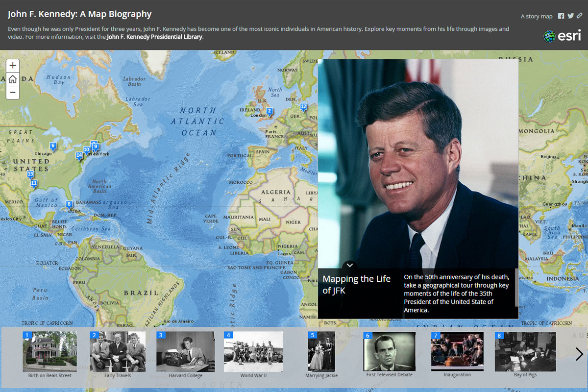Open First Televised Debate thumbnail
This screenshot has height=392, width=588.
click(390, 351)
